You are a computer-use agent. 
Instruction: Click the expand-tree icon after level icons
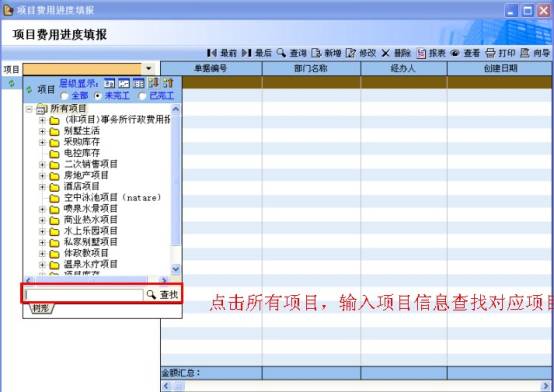tap(153, 83)
